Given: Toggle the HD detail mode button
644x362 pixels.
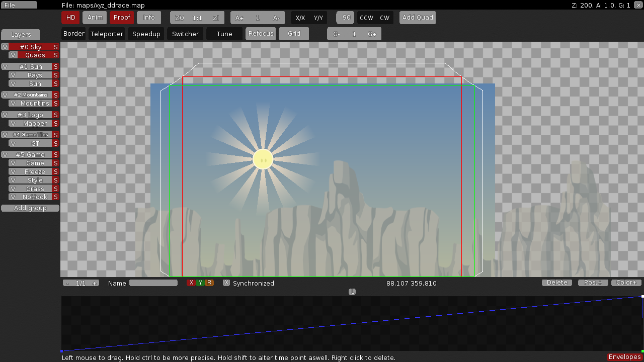Looking at the screenshot, I should click(71, 18).
